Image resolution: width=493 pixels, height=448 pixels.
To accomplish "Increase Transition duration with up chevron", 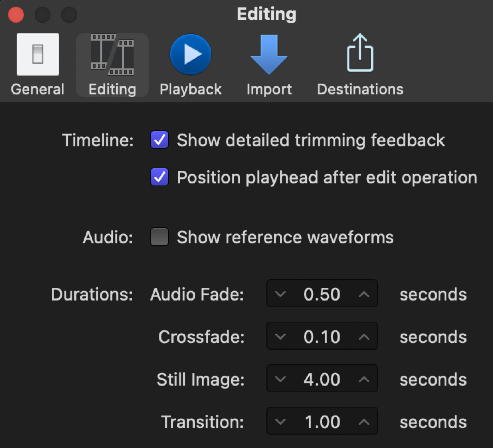I will pos(364,422).
